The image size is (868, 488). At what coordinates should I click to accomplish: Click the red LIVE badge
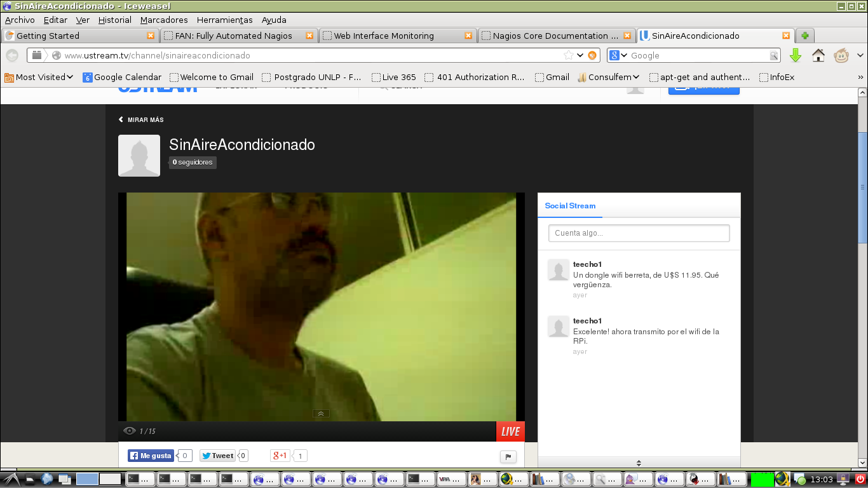tap(510, 431)
